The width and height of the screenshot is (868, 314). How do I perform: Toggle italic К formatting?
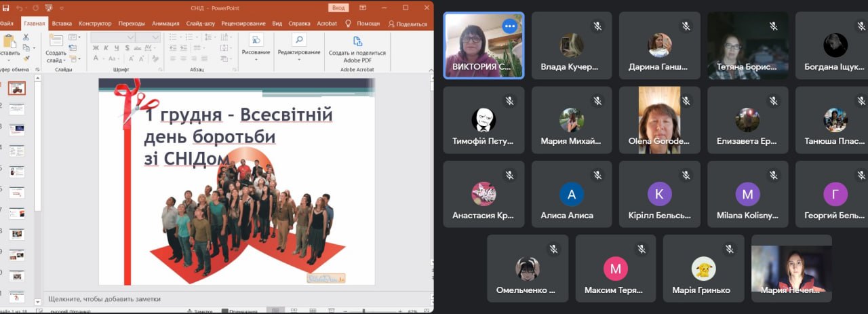[106, 48]
